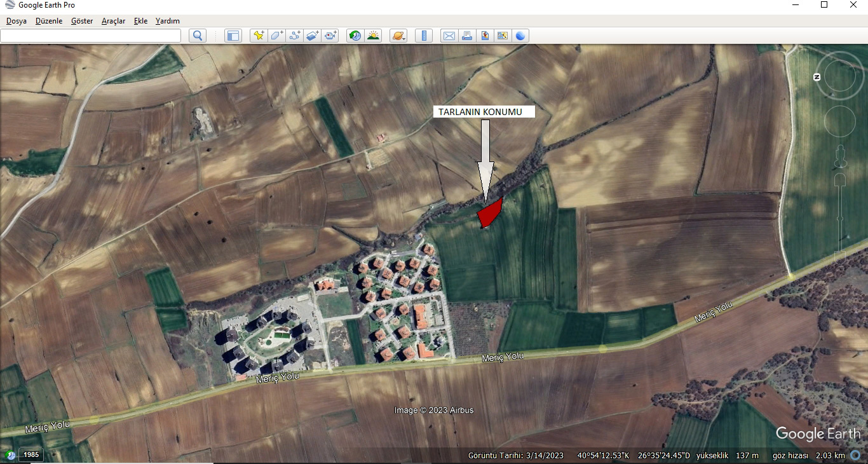868x464 pixels.
Task: Record a tour with the camera icon
Action: (x=330, y=36)
